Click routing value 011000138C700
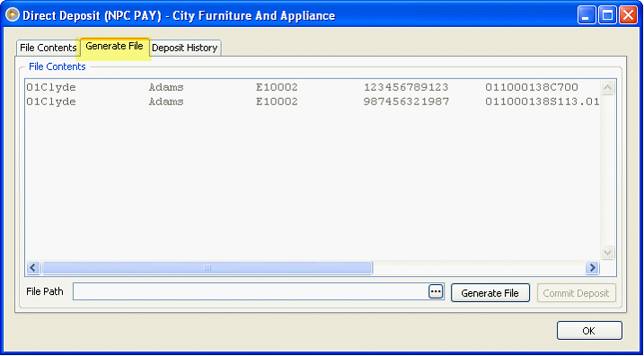644x356 pixels. point(532,87)
